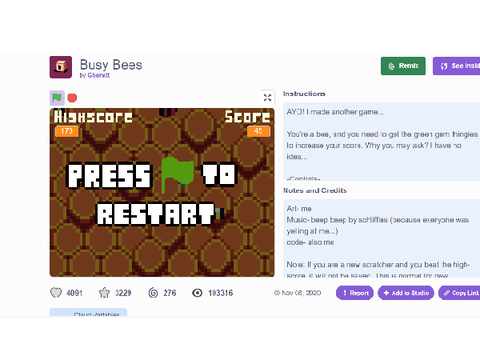This screenshot has height=360, width=480.
Task: Click the Cloud Variables tag below stats
Action: [x=88, y=313]
